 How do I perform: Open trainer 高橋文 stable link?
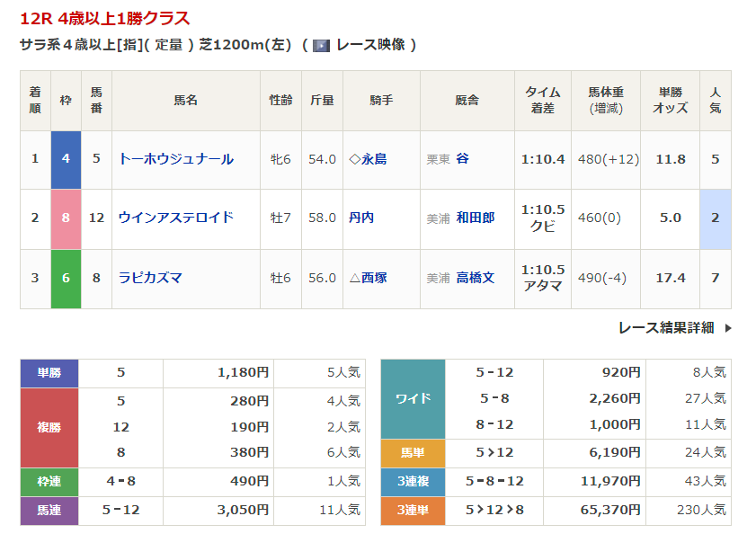click(x=475, y=278)
